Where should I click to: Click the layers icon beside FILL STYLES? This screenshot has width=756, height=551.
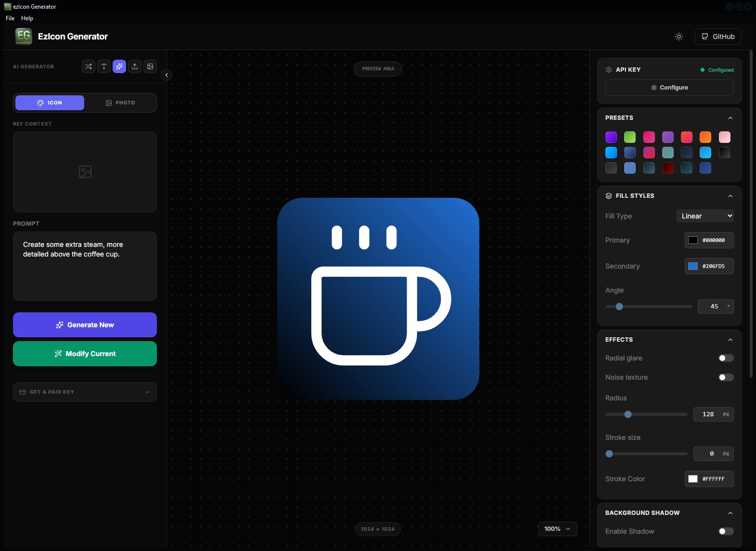609,196
